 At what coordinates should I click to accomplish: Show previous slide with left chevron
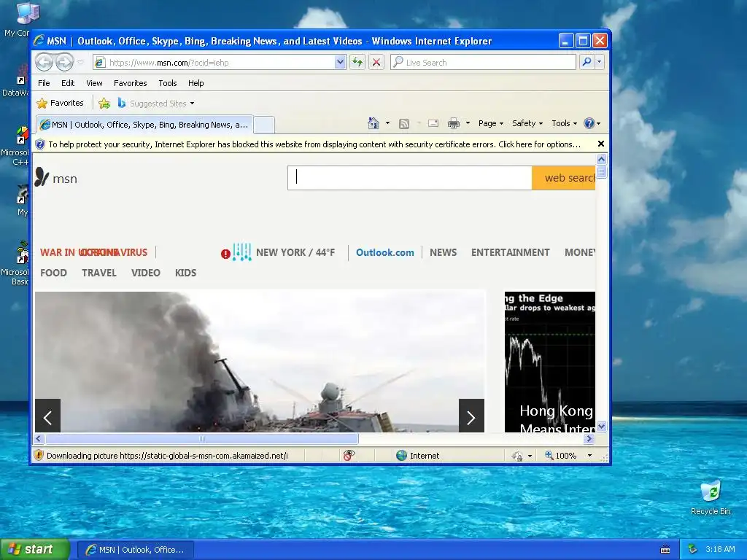point(47,416)
